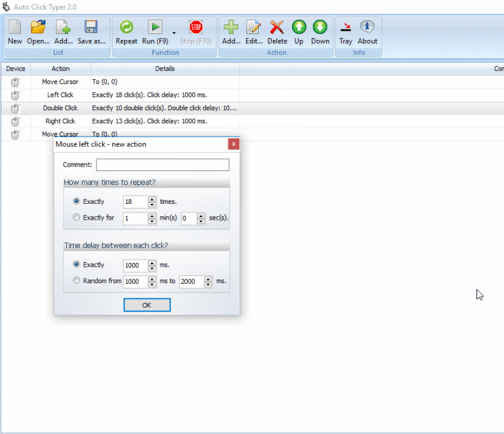Decrease the exact delay ms spinner value
The width and height of the screenshot is (504, 434).
pyautogui.click(x=152, y=268)
